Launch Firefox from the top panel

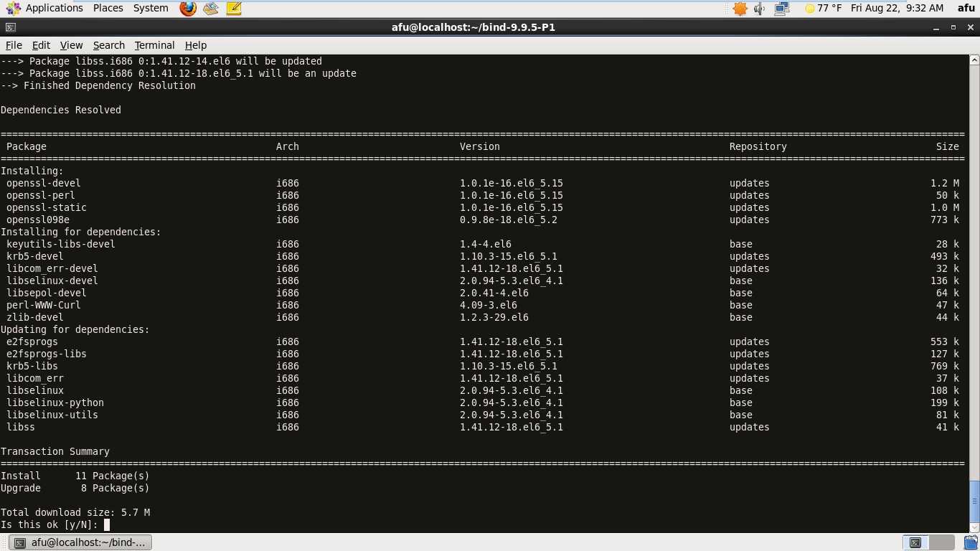tap(187, 9)
